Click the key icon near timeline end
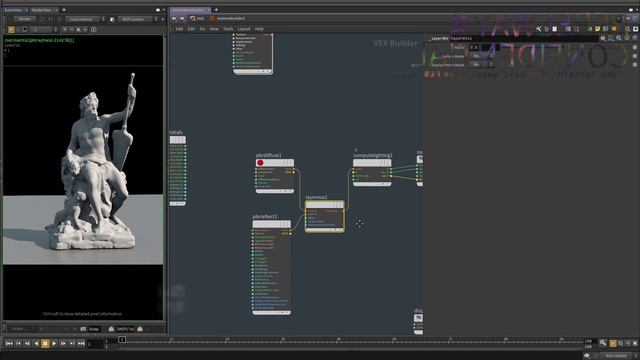Image resolution: width=640 pixels, height=360 pixels. [603, 343]
